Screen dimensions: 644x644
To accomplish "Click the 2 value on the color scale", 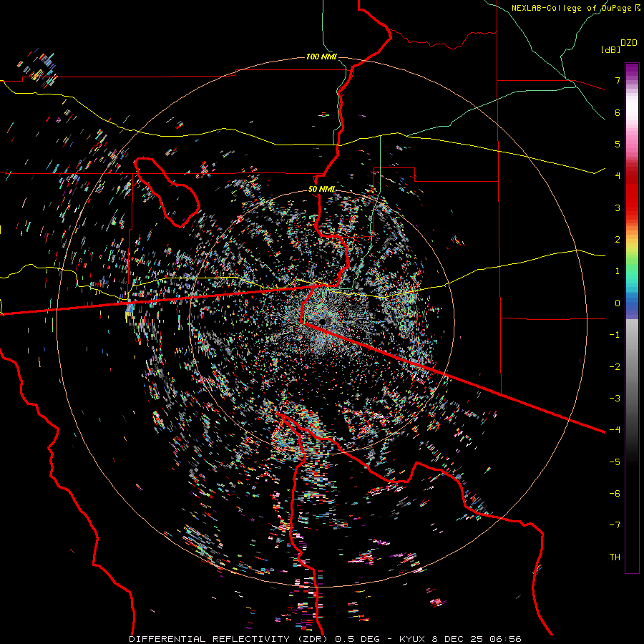I will coord(618,240).
